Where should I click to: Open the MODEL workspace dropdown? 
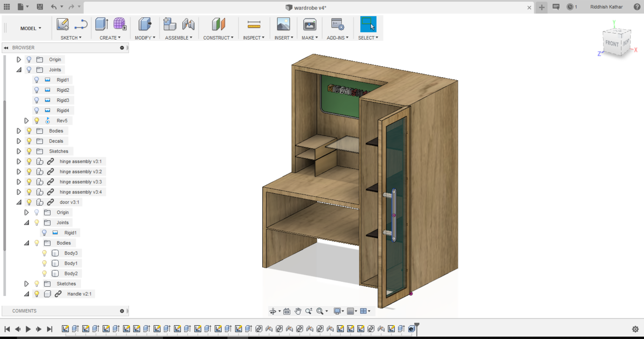pos(31,28)
